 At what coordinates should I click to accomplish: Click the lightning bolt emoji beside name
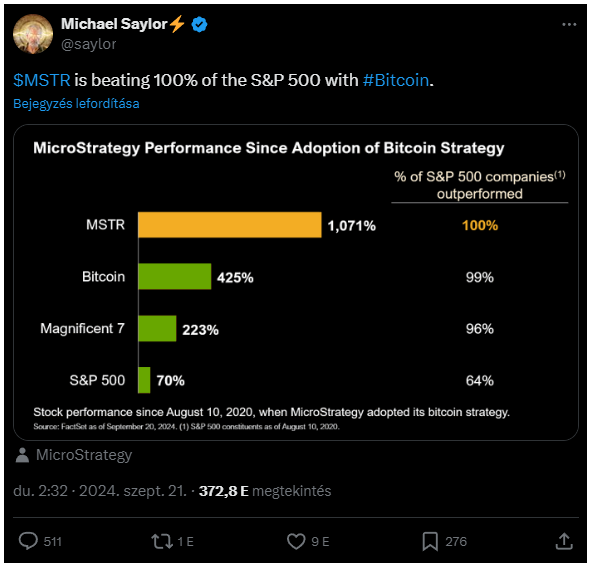coord(177,24)
